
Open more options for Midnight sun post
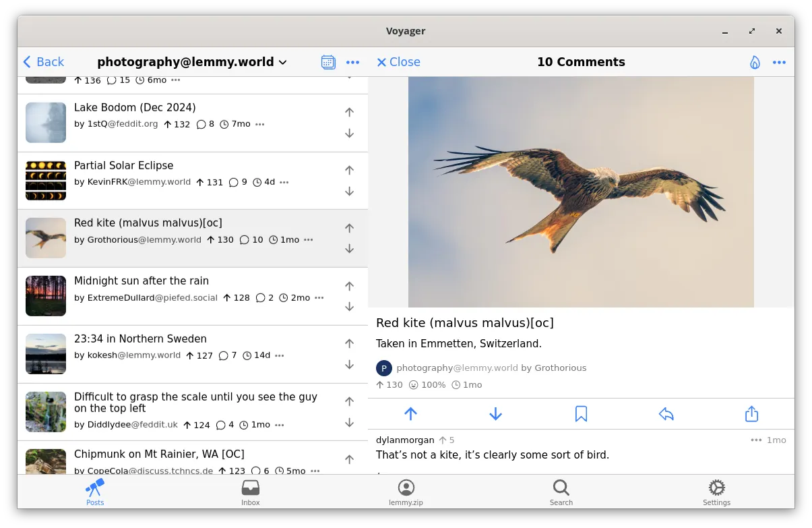(319, 297)
